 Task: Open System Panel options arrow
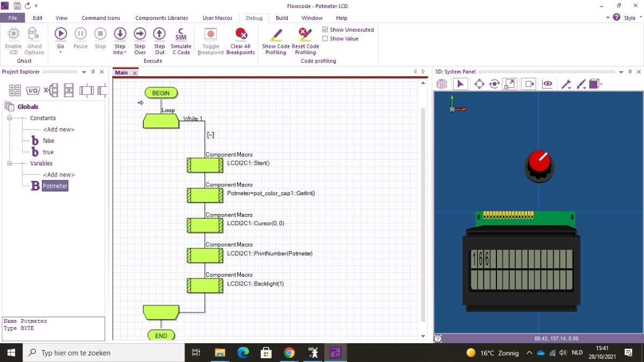[621, 72]
